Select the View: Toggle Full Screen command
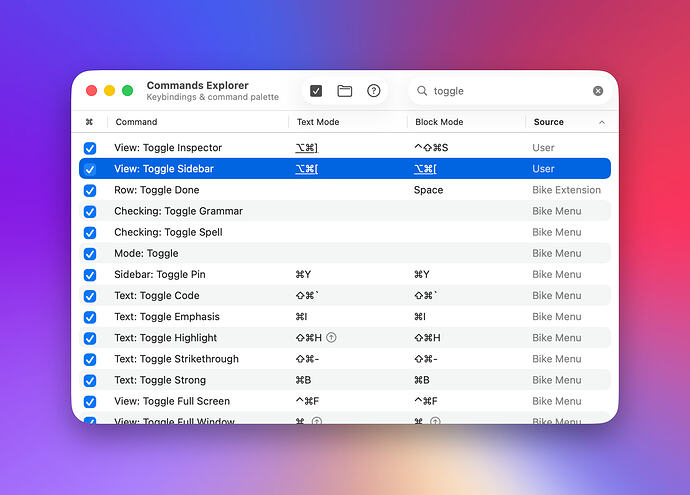690x495 pixels. point(172,401)
